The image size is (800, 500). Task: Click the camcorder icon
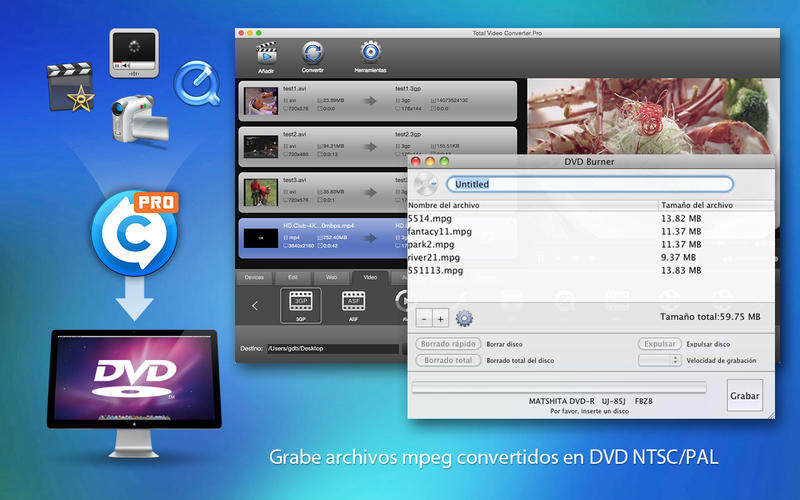pyautogui.click(x=139, y=119)
